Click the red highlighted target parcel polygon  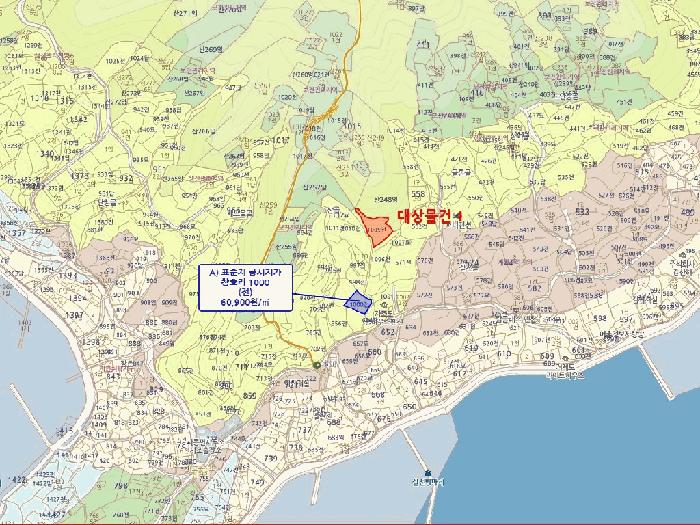(375, 228)
